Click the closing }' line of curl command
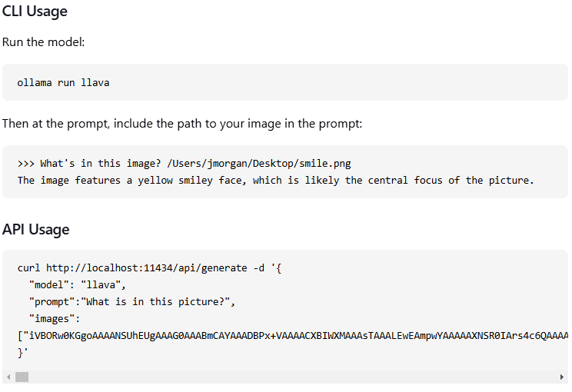 (x=22, y=352)
